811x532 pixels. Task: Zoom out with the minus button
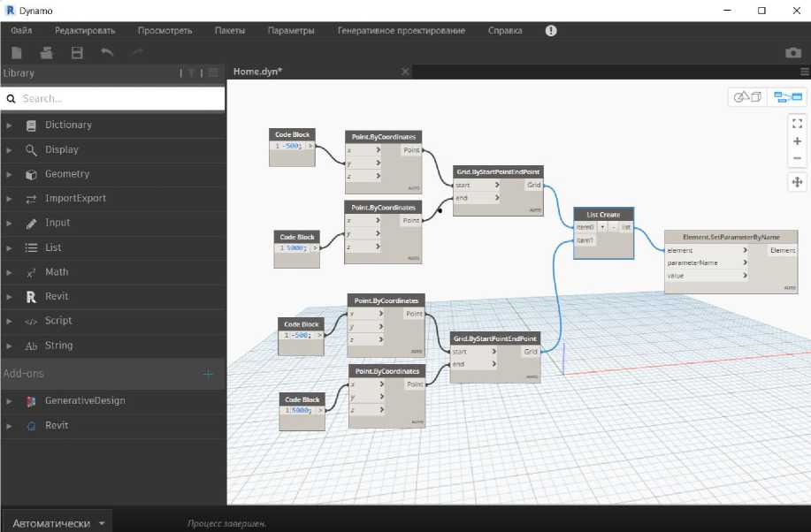pos(797,158)
